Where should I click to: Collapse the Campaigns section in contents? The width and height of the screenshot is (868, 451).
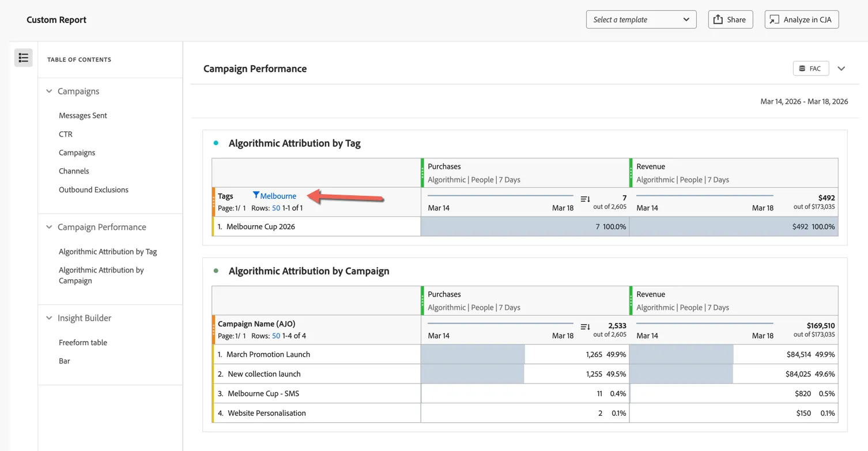(x=49, y=91)
